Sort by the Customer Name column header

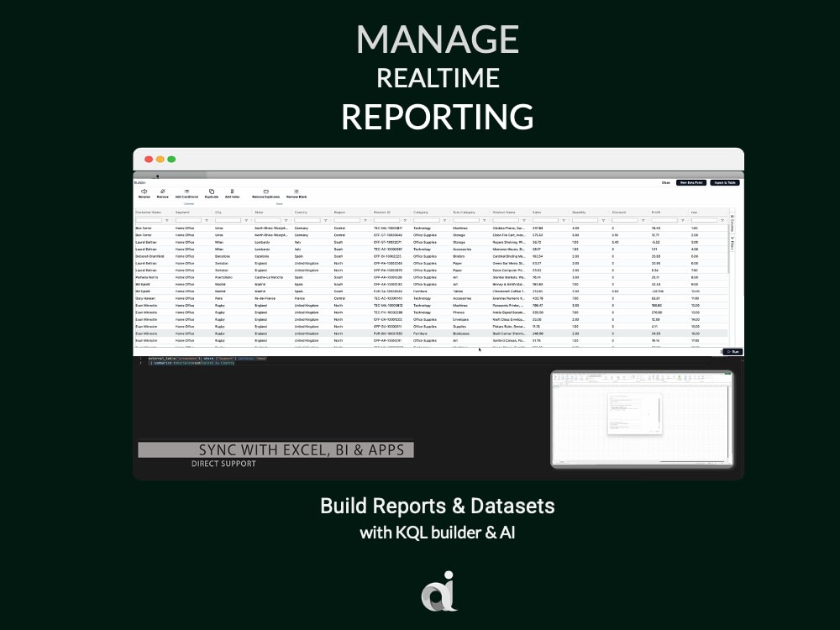pyautogui.click(x=149, y=213)
